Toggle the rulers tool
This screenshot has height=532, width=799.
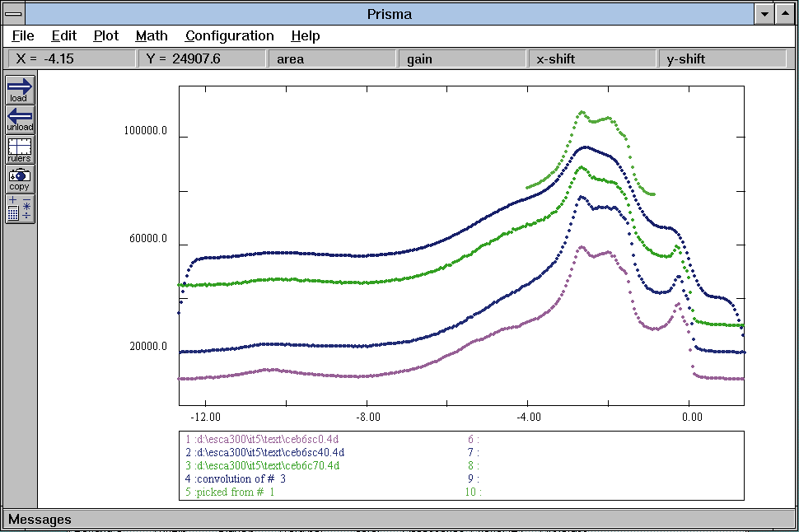tap(20, 149)
